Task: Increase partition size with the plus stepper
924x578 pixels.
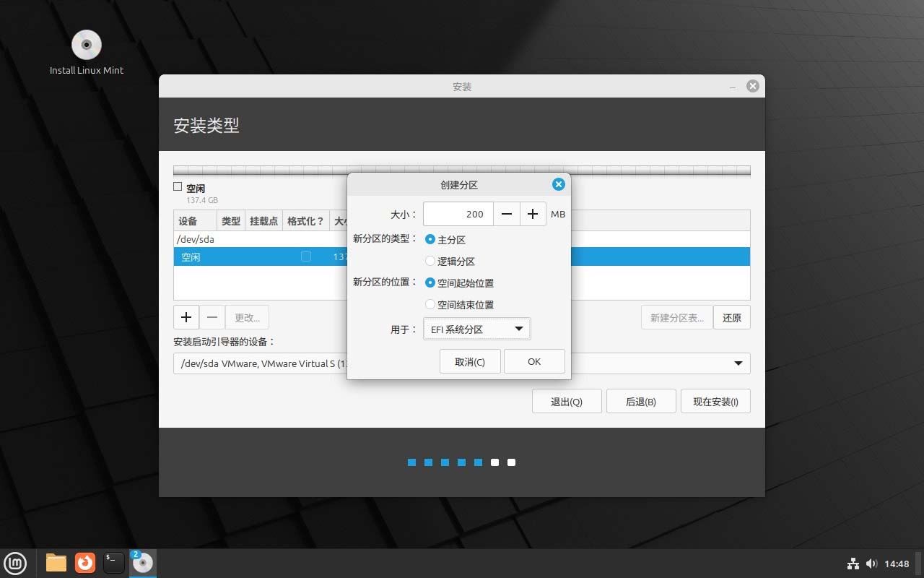Action: [x=533, y=214]
